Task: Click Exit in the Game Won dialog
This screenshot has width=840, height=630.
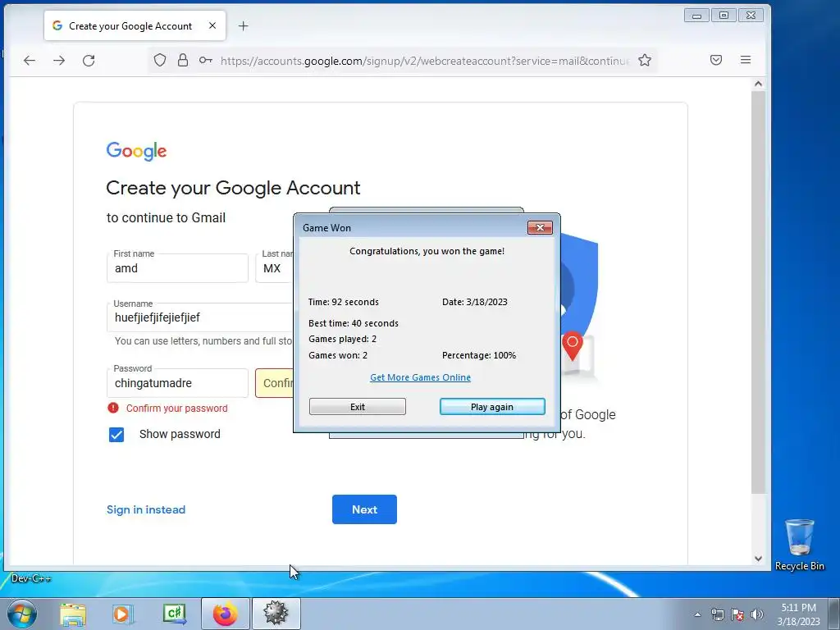Action: tap(358, 407)
